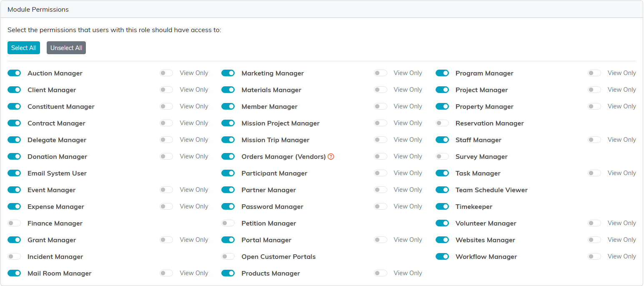Enable the Petition Manager toggle
Image resolution: width=644 pixels, height=286 pixels.
click(228, 223)
